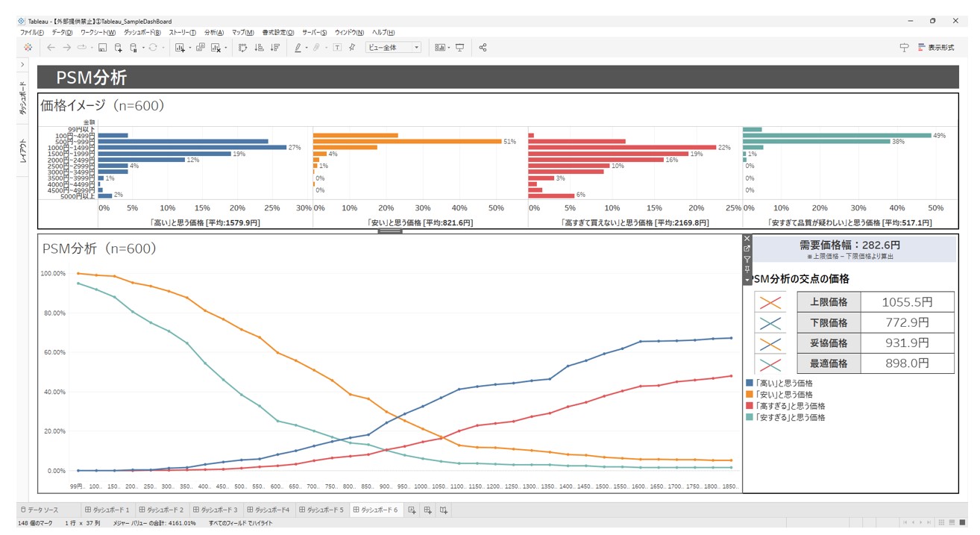
Task: Toggle the pin icon on the selected dashboard object
Action: tap(747, 269)
